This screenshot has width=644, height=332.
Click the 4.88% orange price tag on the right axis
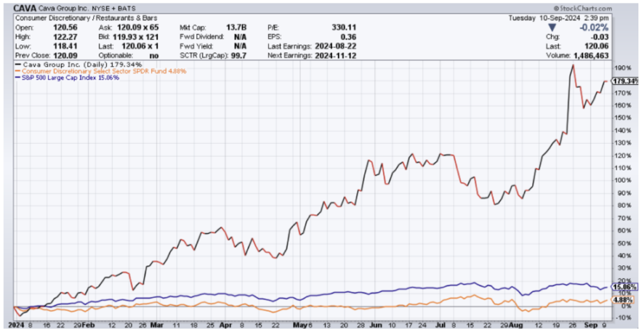click(624, 299)
